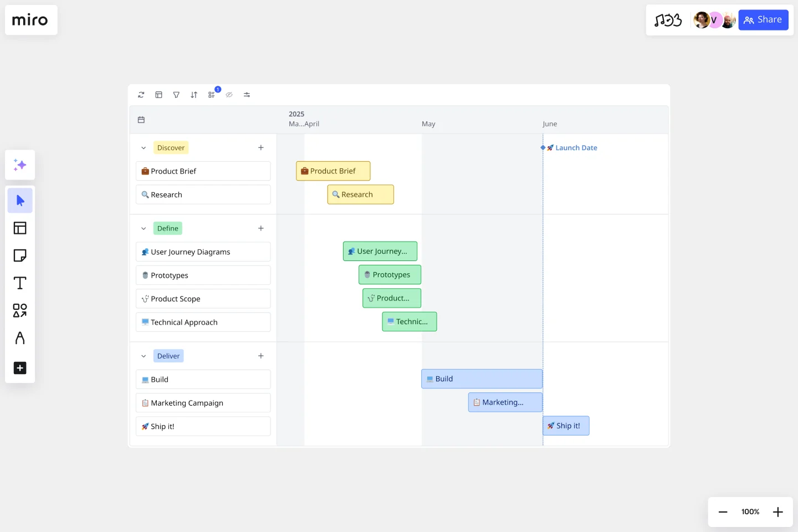Select Prototypes row in list

coord(203,275)
